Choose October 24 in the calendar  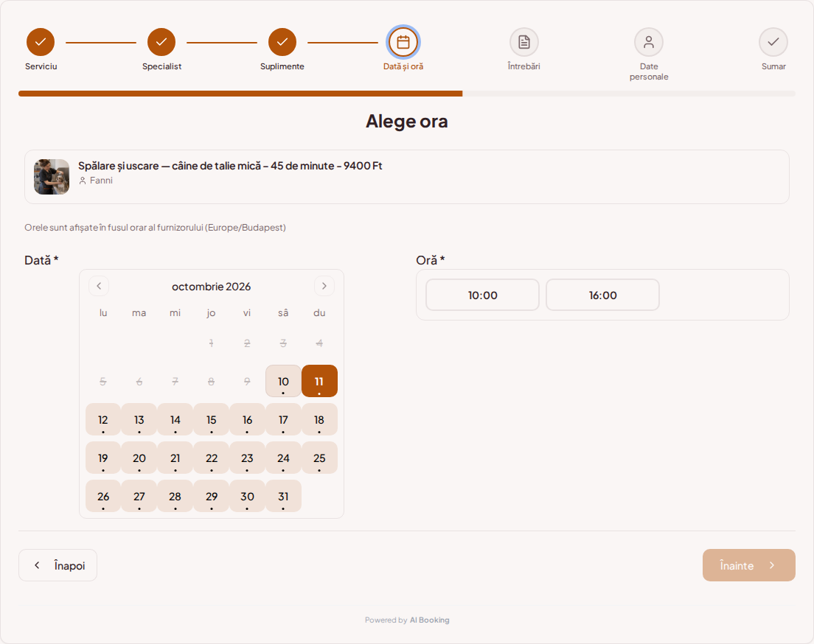tap(283, 458)
